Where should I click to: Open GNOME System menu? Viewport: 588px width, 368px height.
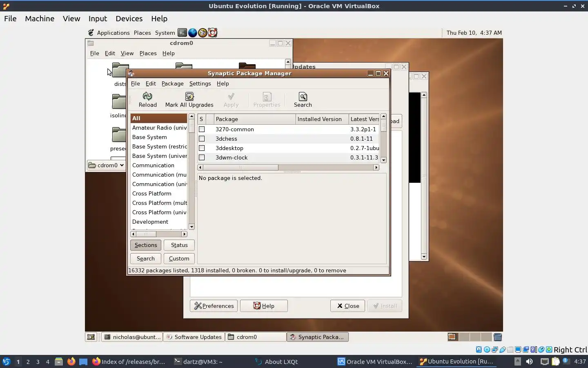click(x=165, y=33)
